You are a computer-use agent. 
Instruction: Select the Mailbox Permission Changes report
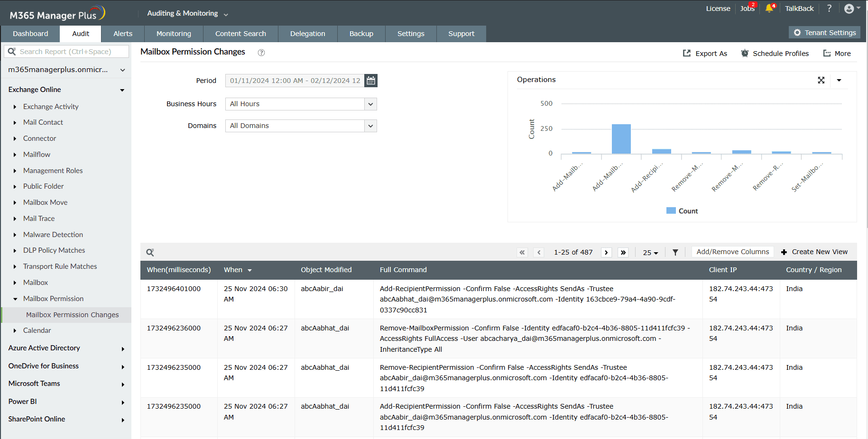[73, 315]
